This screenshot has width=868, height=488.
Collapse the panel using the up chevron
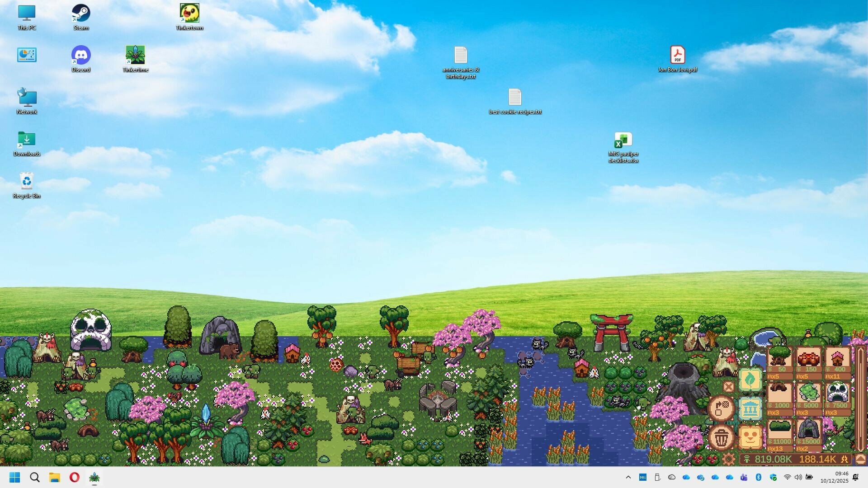(860, 459)
